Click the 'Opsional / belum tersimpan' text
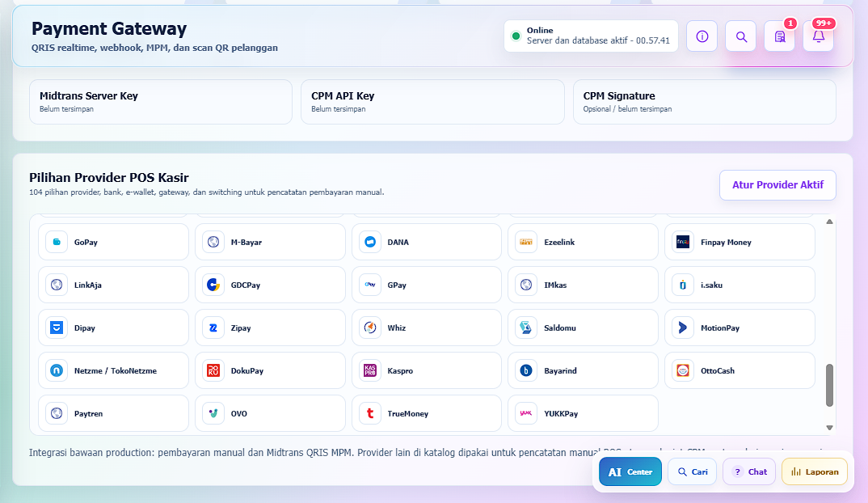The width and height of the screenshot is (868, 503). point(627,109)
